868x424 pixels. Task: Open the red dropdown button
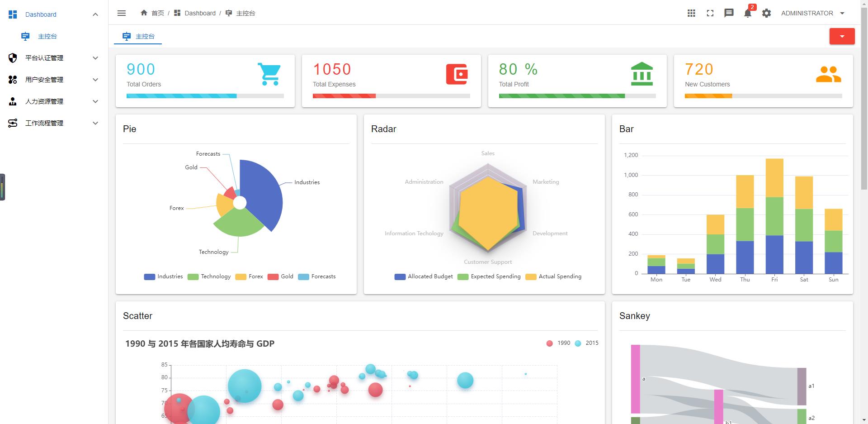(x=842, y=36)
